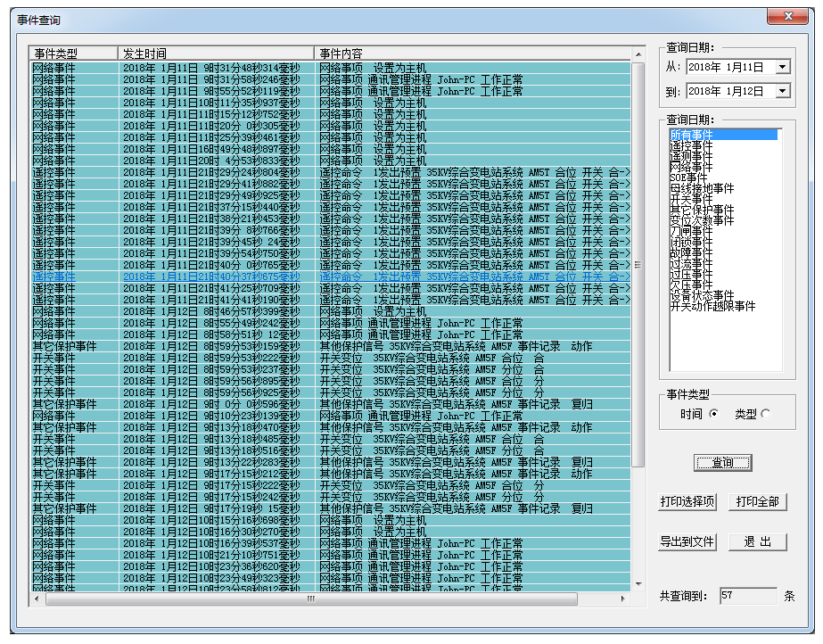Open the 从 start date dropdown
Viewport: 823px width, 644px height.
(x=782, y=67)
